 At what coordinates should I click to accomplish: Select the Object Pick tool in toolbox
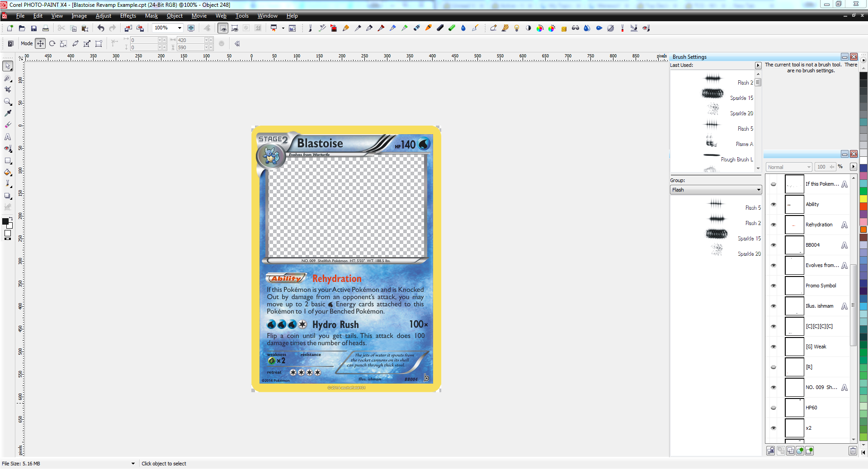pos(8,66)
